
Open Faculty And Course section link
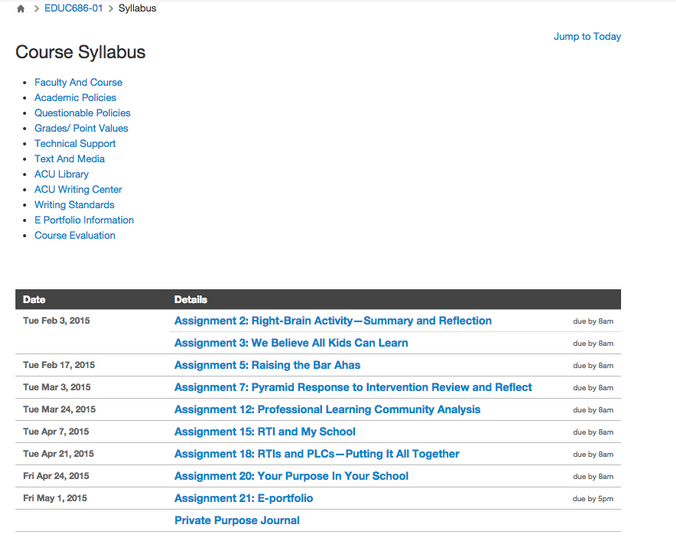coord(78,82)
